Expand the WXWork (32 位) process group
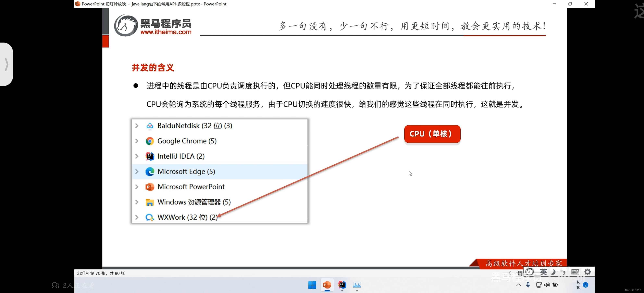Viewport: 644px width, 293px height. pyautogui.click(x=137, y=217)
